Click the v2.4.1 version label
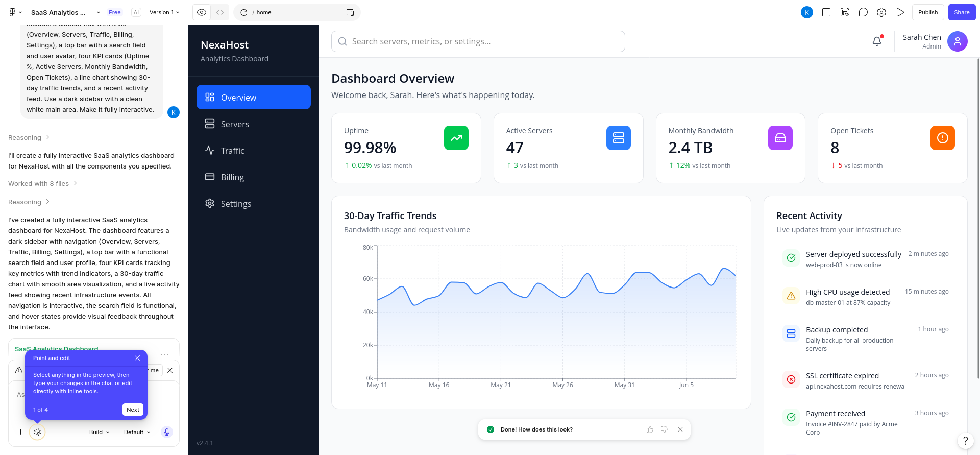Image resolution: width=980 pixels, height=455 pixels. [x=205, y=443]
